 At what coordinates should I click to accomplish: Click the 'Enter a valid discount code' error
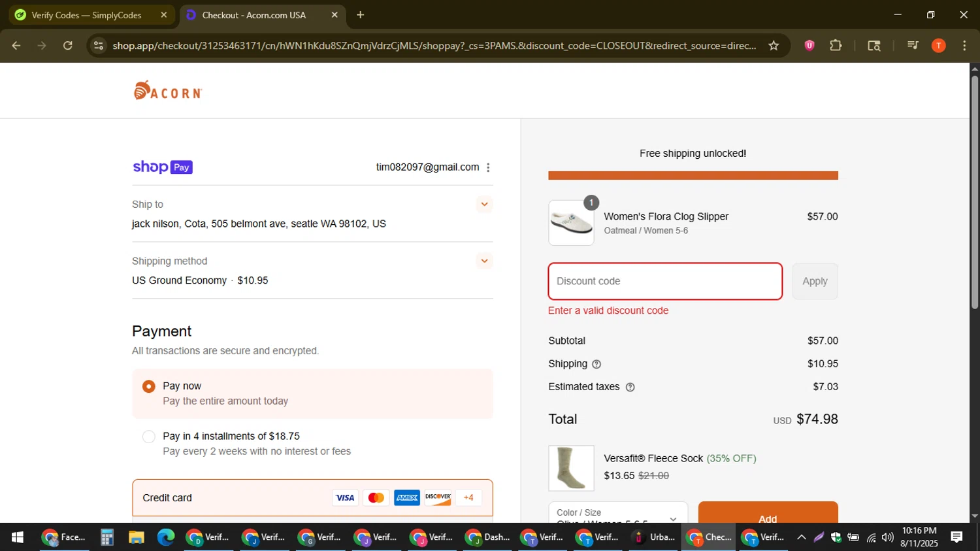click(x=608, y=310)
